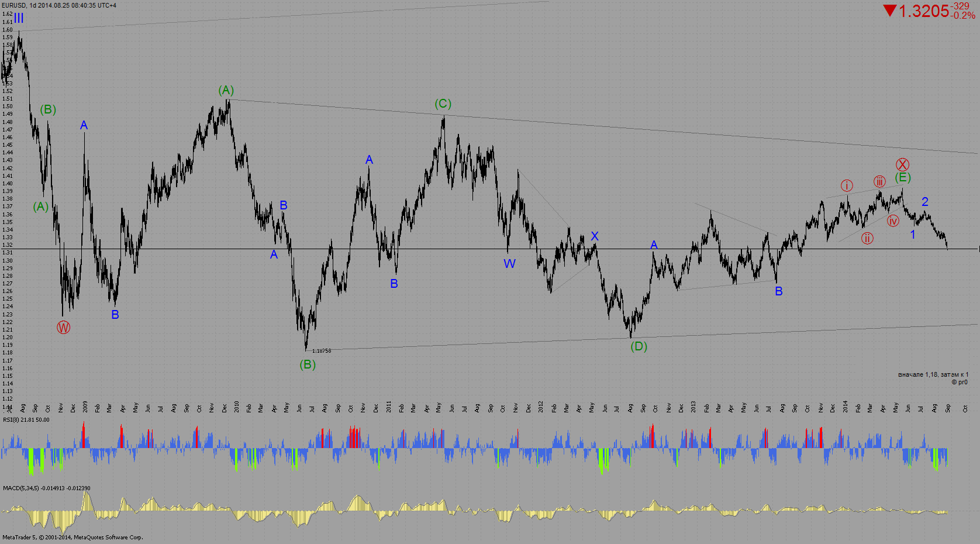This screenshot has width=980, height=544.
Task: Select the green (E) wave label
Action: click(903, 178)
